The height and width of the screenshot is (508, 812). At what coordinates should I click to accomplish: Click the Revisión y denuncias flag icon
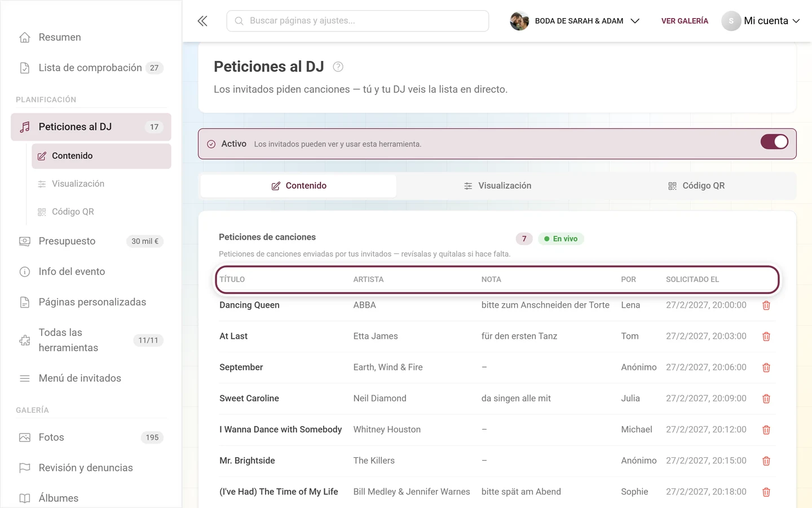pos(25,468)
